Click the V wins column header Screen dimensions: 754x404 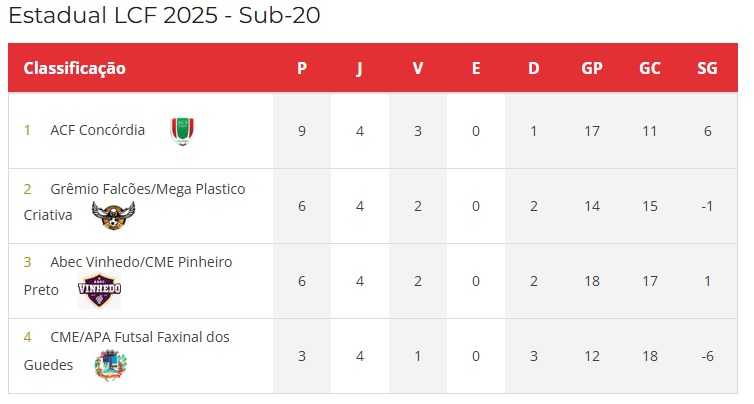pyautogui.click(x=418, y=68)
